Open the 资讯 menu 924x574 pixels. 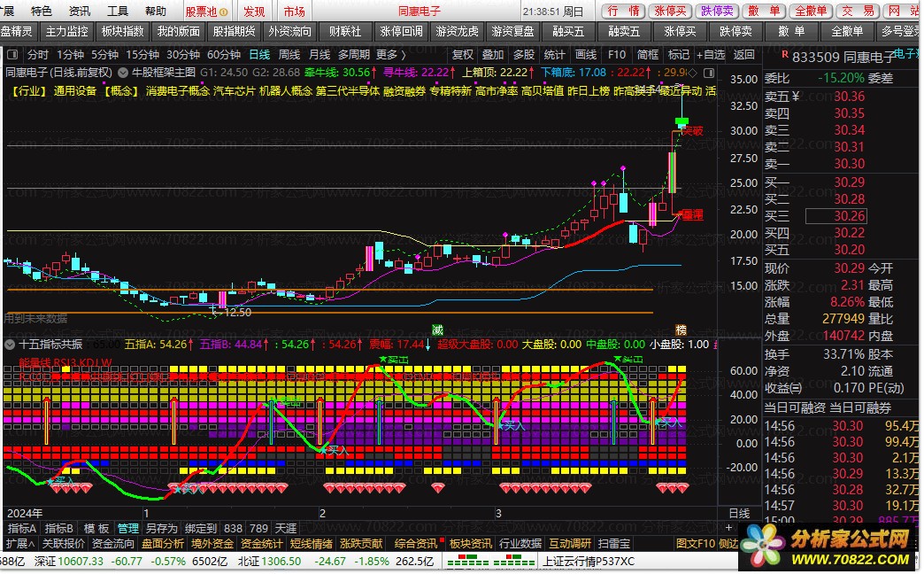(80, 12)
